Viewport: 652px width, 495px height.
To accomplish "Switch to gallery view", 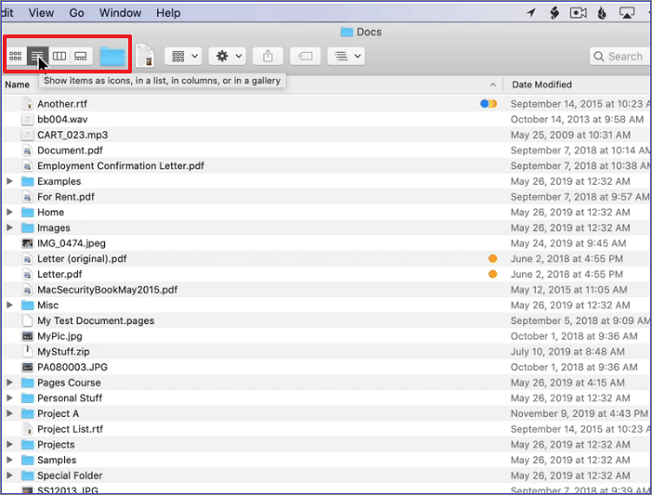I will pos(81,56).
